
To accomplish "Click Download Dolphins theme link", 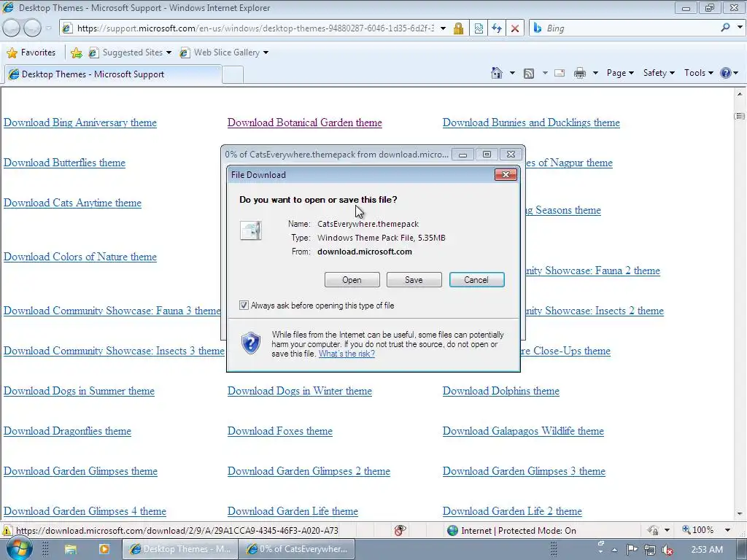I will (x=500, y=391).
